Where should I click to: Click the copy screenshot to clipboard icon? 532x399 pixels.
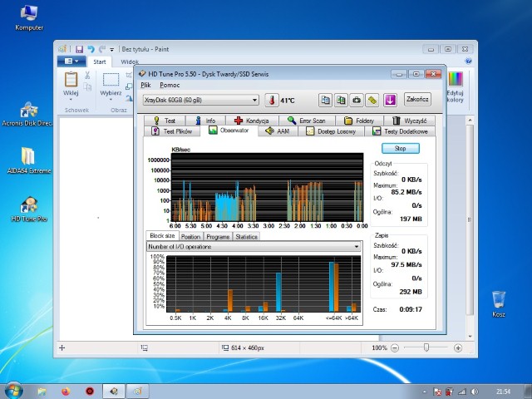click(x=341, y=100)
